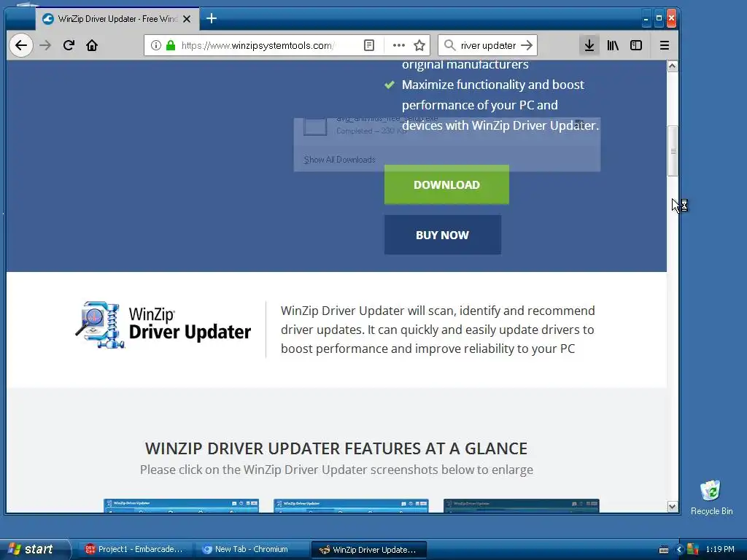The image size is (747, 560).
Task: Close the WinZip Driver Updater tab
Action: (187, 19)
